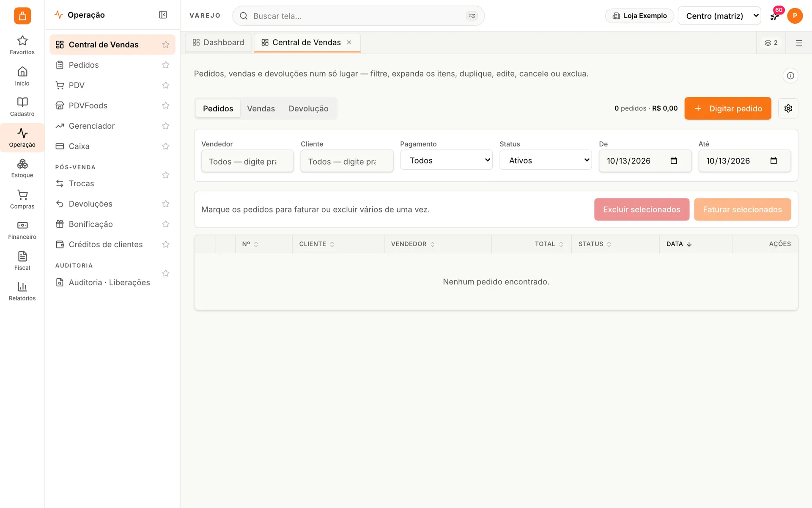The width and height of the screenshot is (812, 508).
Task: Favorite Central de Vendas with its star
Action: tap(166, 44)
